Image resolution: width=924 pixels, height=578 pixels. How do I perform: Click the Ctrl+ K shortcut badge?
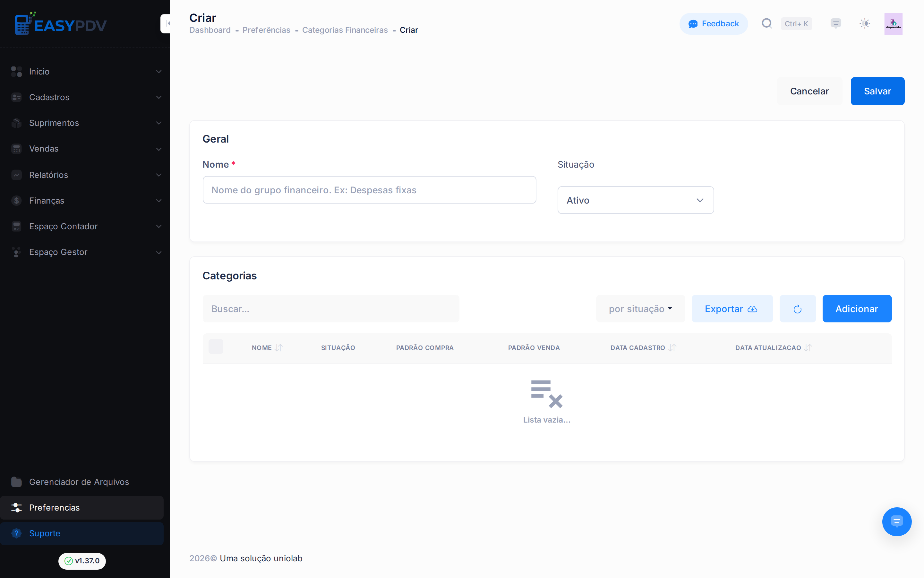click(x=796, y=24)
